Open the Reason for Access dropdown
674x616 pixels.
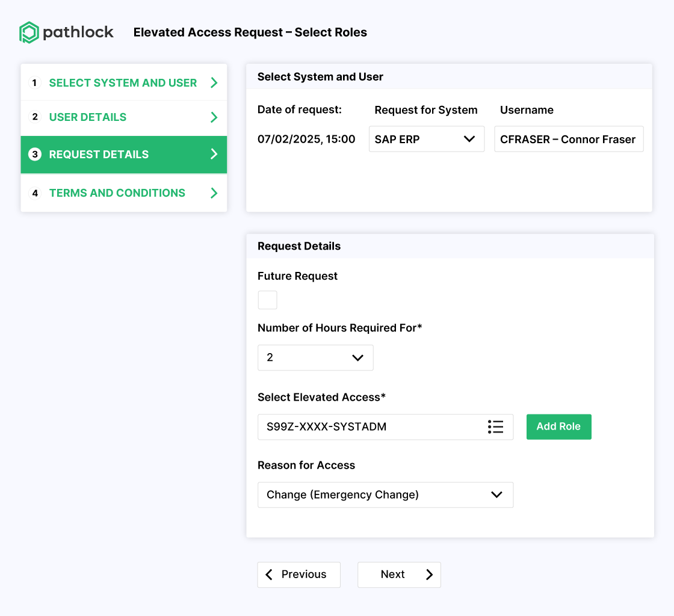(385, 494)
